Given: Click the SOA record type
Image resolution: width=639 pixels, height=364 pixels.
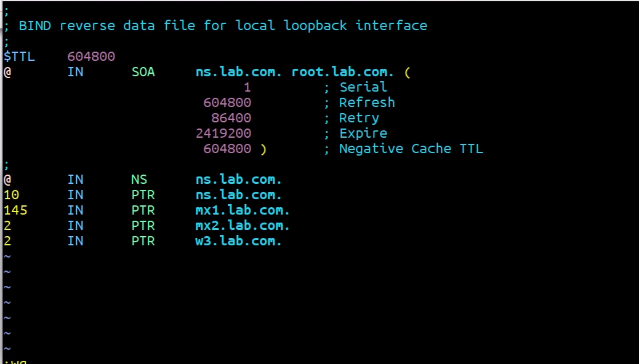Looking at the screenshot, I should point(143,72).
